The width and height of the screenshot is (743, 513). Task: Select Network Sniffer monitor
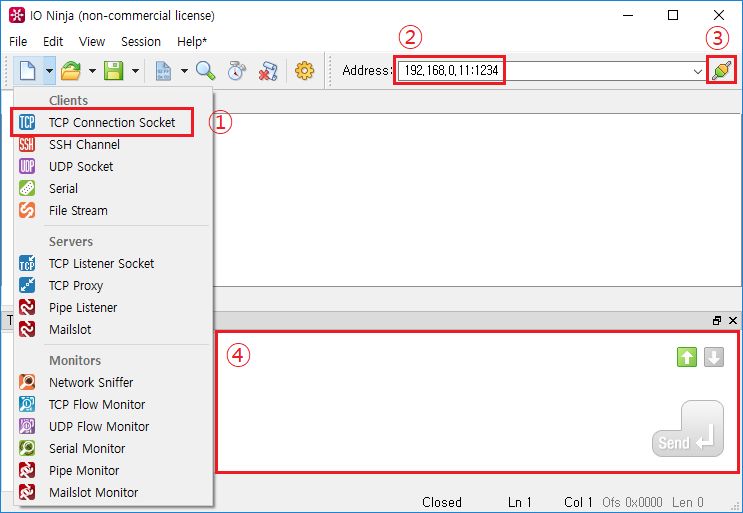tap(112, 382)
